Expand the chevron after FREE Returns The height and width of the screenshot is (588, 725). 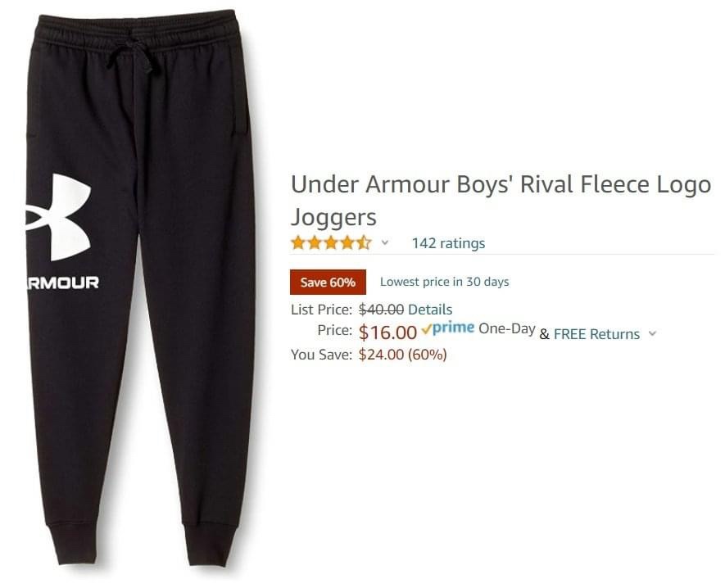pyautogui.click(x=652, y=333)
